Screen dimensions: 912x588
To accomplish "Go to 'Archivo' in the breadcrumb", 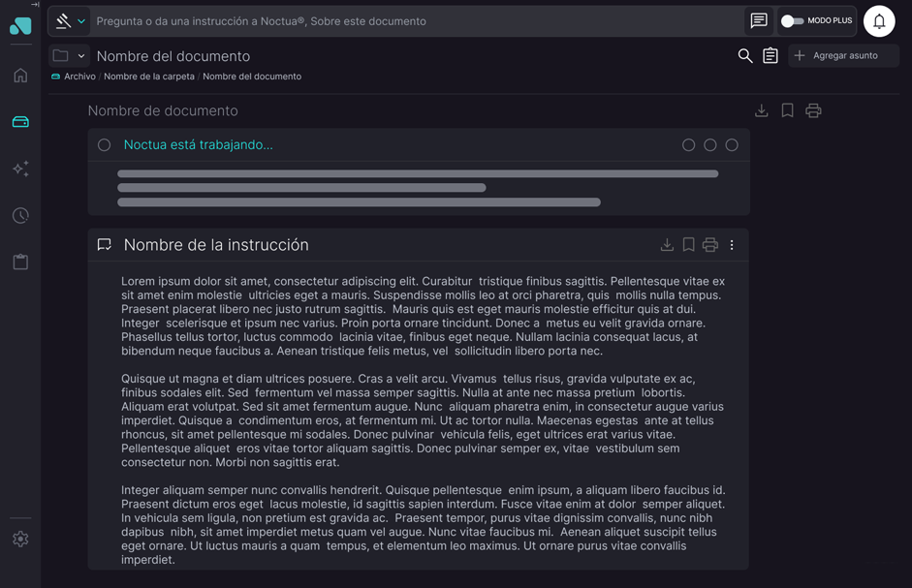I will (79, 77).
